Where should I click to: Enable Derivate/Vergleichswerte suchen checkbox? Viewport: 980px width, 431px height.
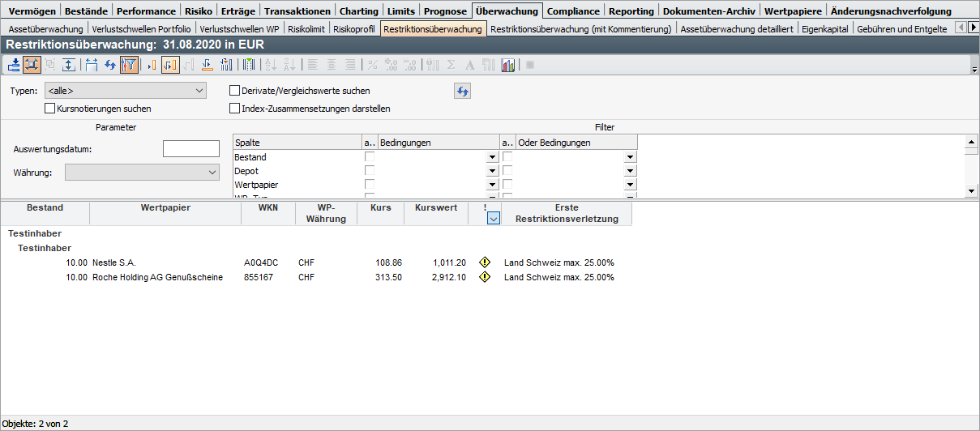click(235, 92)
